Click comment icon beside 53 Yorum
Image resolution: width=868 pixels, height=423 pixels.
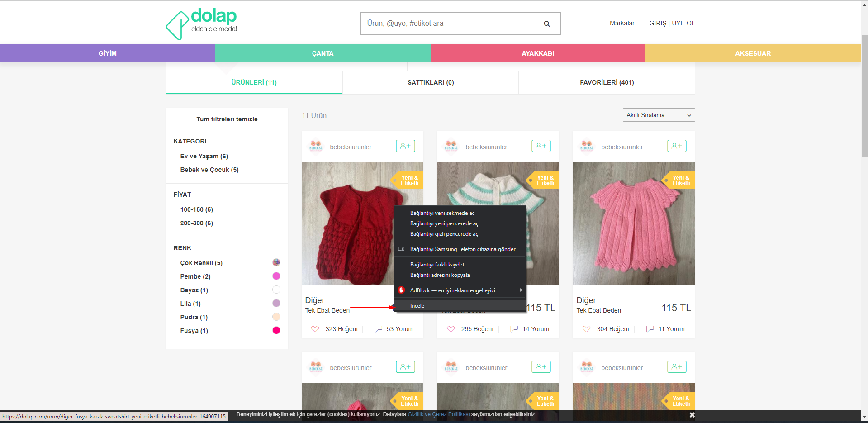coord(379,329)
